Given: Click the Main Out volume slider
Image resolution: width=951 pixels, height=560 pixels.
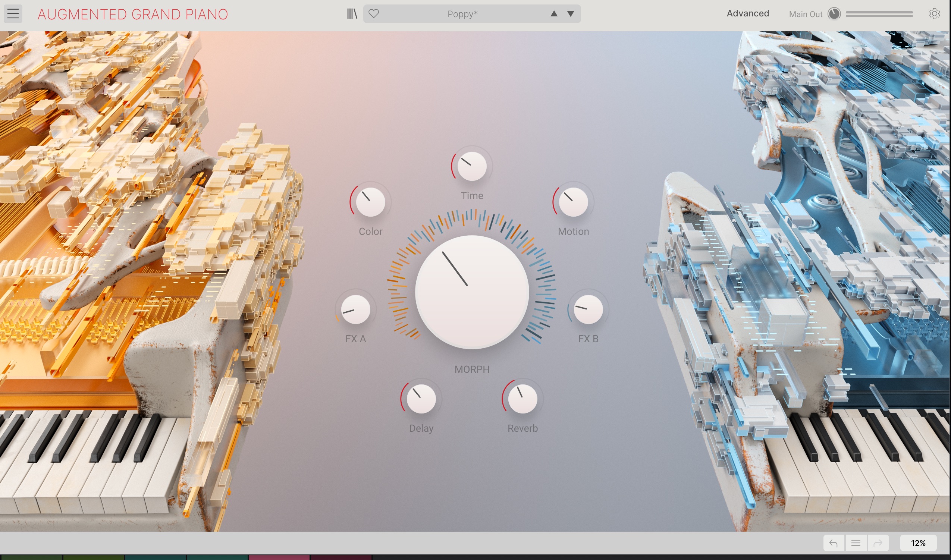Looking at the screenshot, I should [879, 14].
